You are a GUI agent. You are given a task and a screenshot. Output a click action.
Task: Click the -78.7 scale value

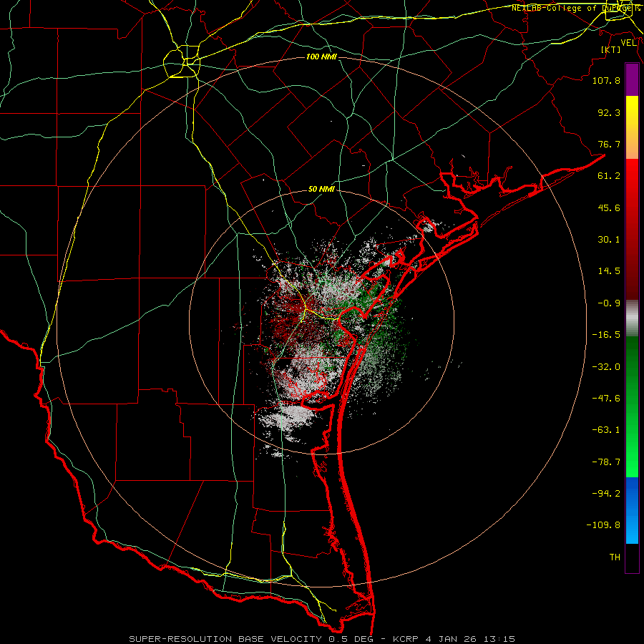[606, 462]
